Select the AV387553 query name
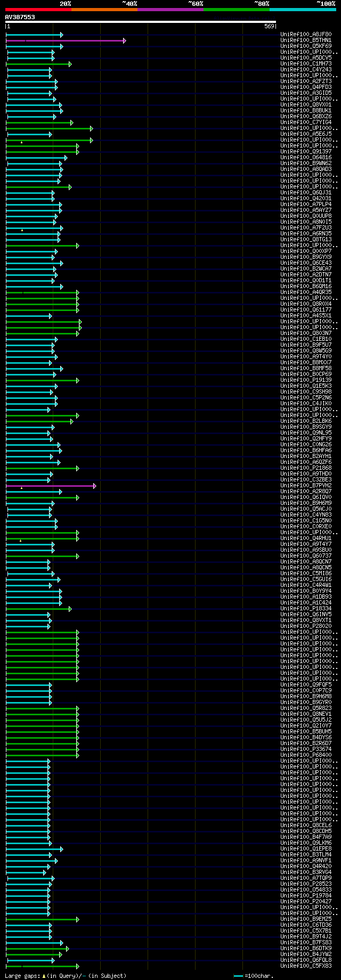Viewport: 341px width, 980px height. coord(20,17)
